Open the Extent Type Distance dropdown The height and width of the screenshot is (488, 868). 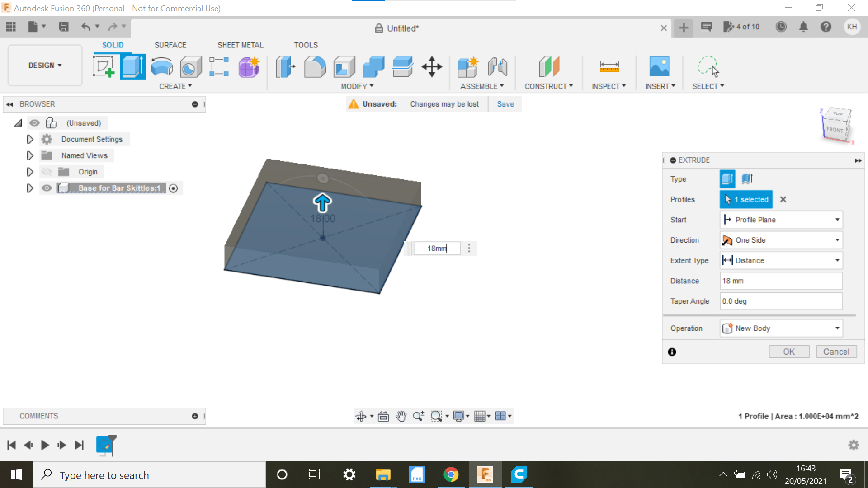[x=781, y=261]
